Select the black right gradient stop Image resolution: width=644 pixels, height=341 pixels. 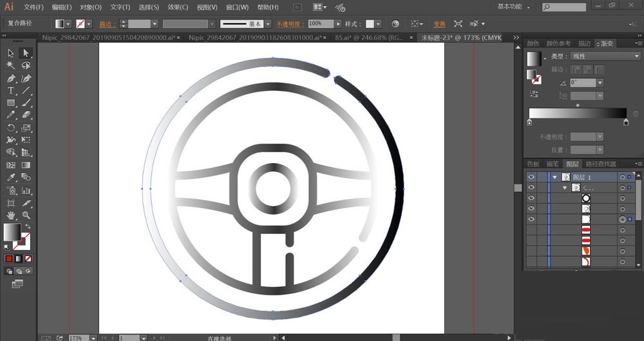(626, 122)
